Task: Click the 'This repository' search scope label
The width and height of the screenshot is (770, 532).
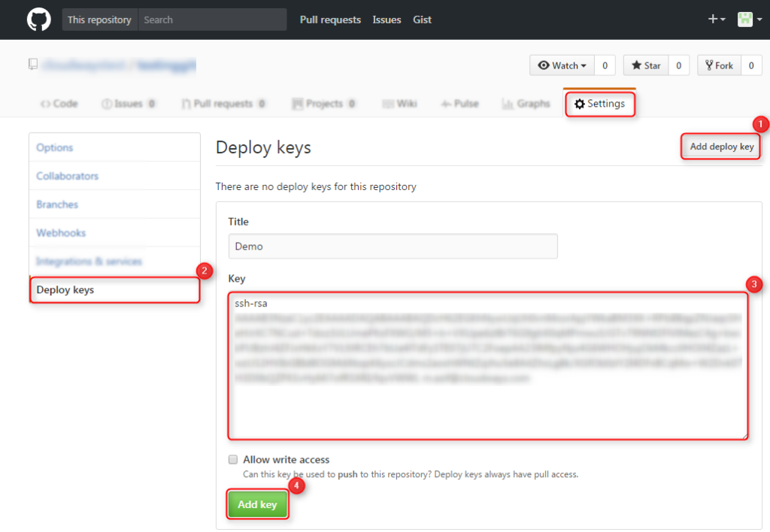Action: tap(100, 20)
